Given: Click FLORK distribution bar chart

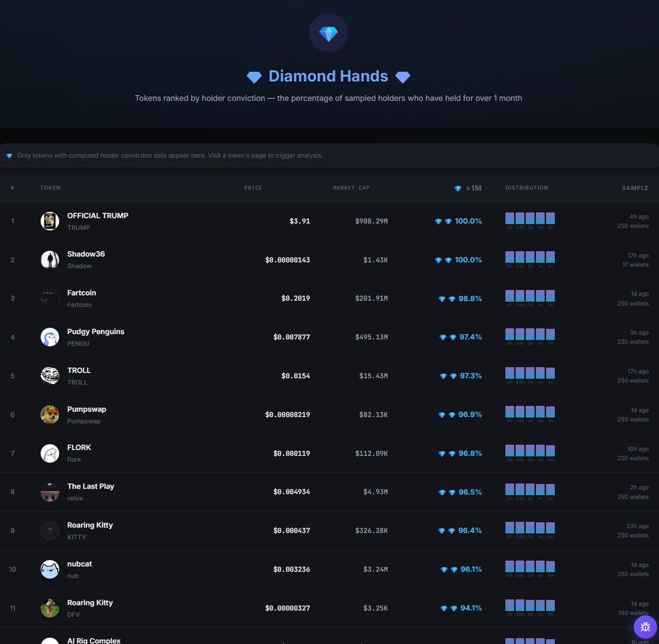Looking at the screenshot, I should click(x=530, y=453).
